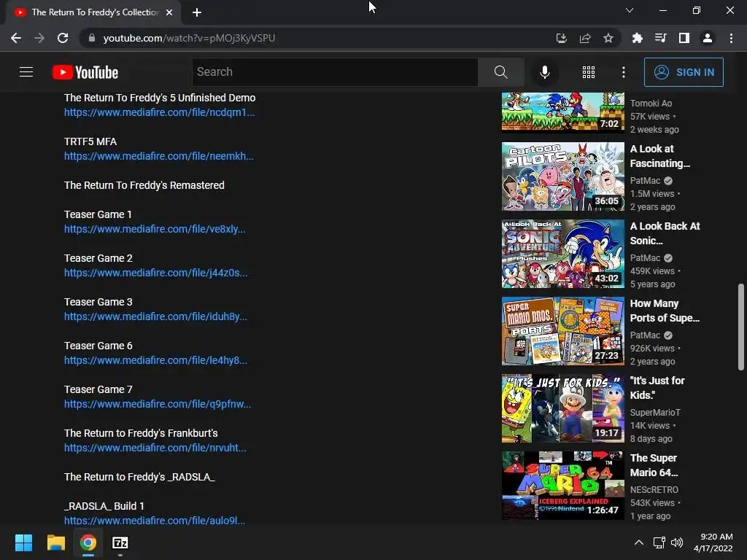This screenshot has height=560, width=747.
Task: Open Chrome profile avatar icon
Action: pyautogui.click(x=708, y=38)
